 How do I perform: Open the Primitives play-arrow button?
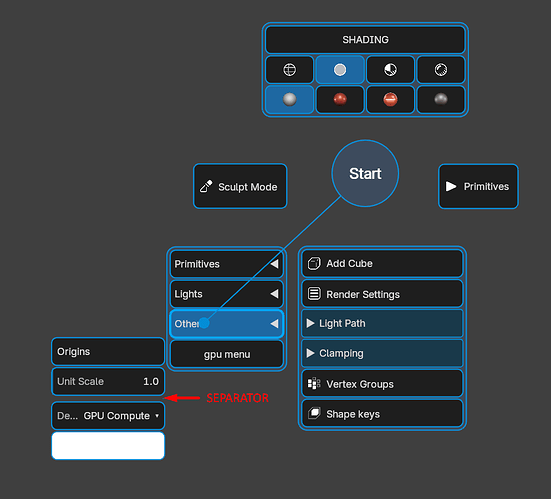click(x=478, y=186)
